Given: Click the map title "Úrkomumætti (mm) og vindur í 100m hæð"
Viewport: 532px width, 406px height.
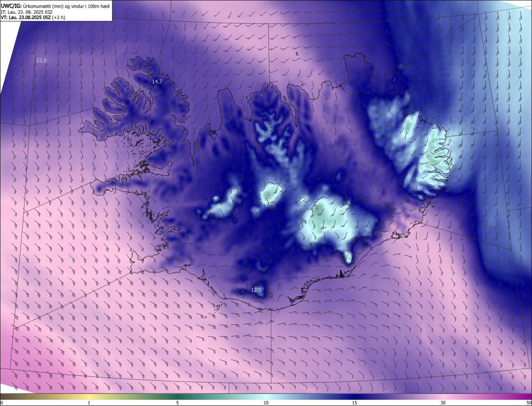Looking at the screenshot, I should click(x=66, y=5).
